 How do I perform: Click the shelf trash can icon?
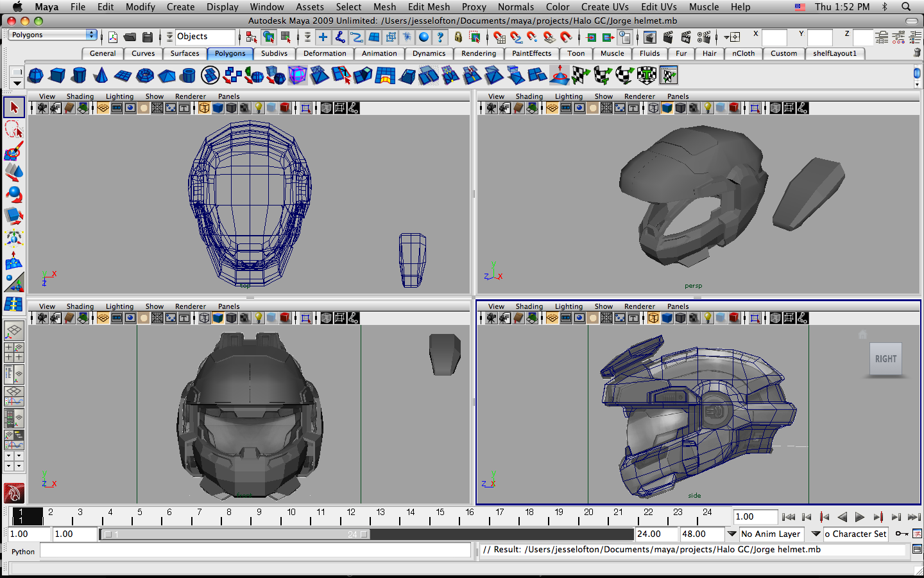tap(917, 53)
